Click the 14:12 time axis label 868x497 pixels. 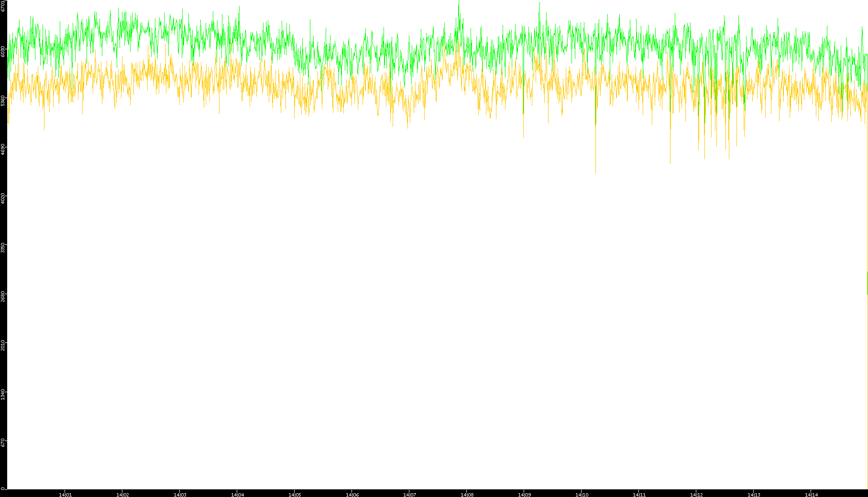696,495
